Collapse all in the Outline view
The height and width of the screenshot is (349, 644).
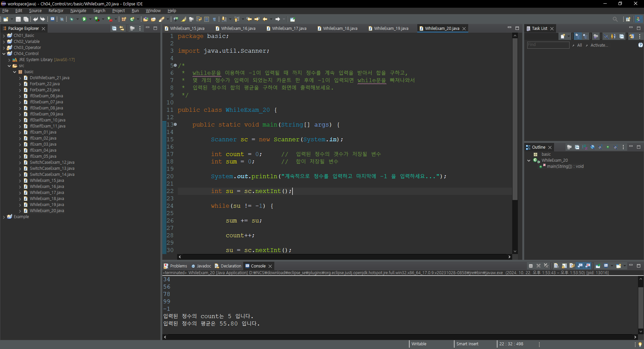tap(577, 147)
